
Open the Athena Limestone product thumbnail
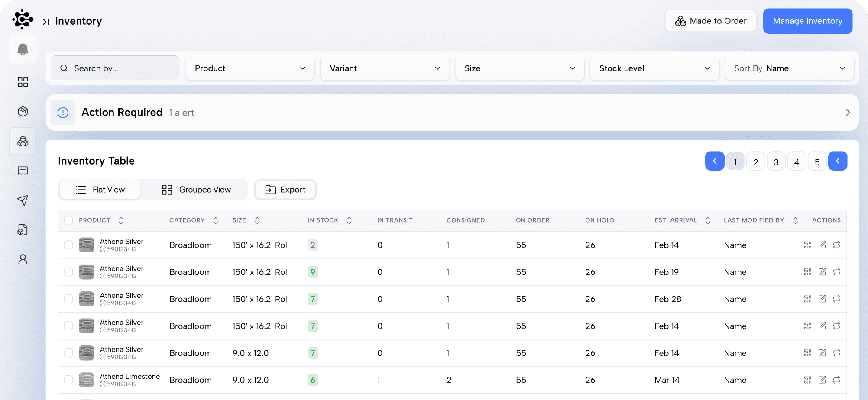pyautogui.click(x=87, y=380)
